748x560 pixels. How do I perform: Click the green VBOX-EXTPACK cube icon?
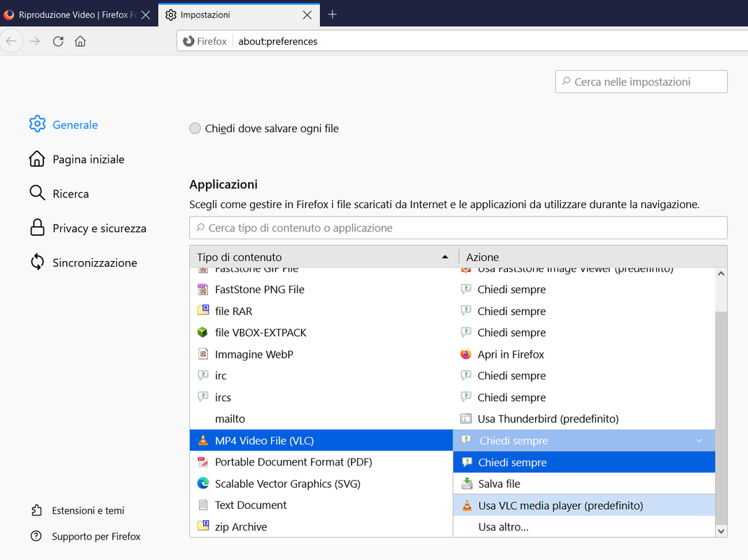click(x=202, y=332)
